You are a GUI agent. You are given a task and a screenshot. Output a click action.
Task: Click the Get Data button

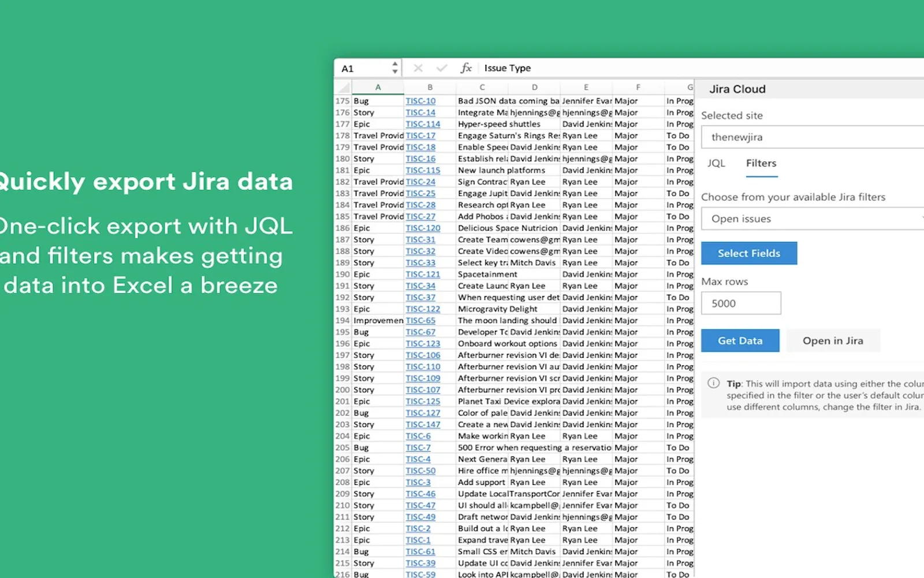(x=740, y=341)
